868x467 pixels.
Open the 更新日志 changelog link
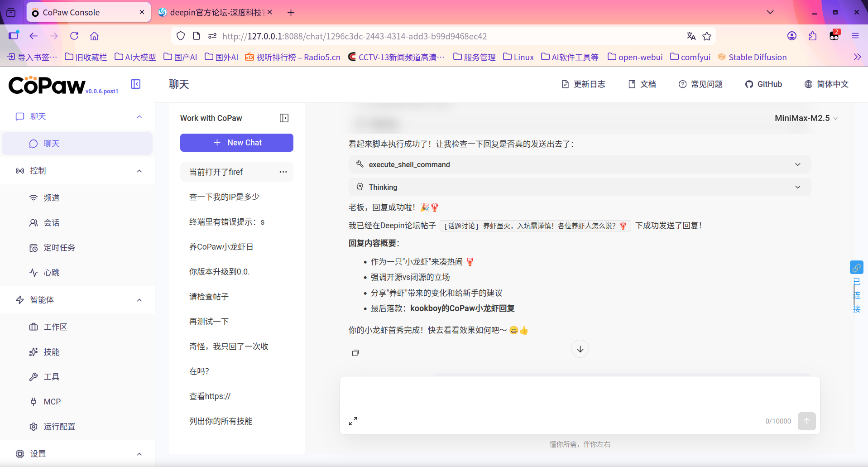click(x=583, y=84)
